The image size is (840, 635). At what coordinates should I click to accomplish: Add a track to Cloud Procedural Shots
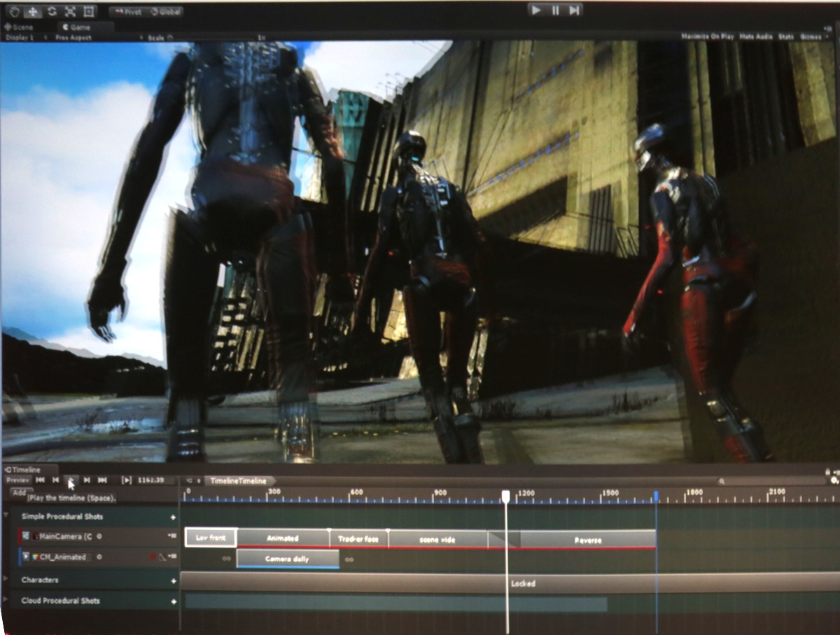click(173, 601)
